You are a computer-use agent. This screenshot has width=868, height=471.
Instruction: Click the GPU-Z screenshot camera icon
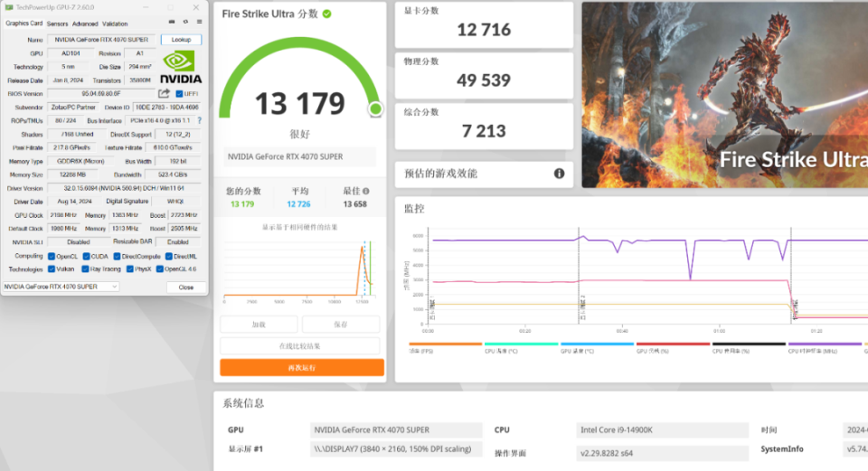[172, 22]
